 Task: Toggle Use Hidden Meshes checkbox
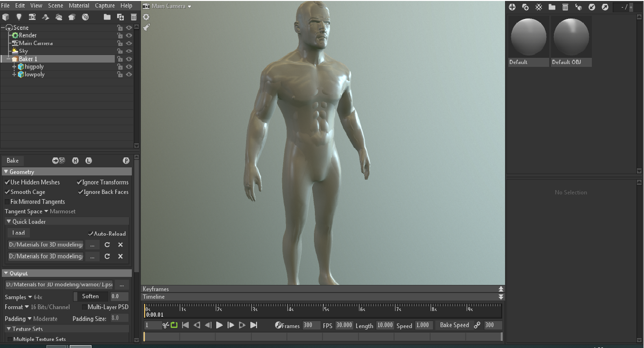(x=7, y=182)
